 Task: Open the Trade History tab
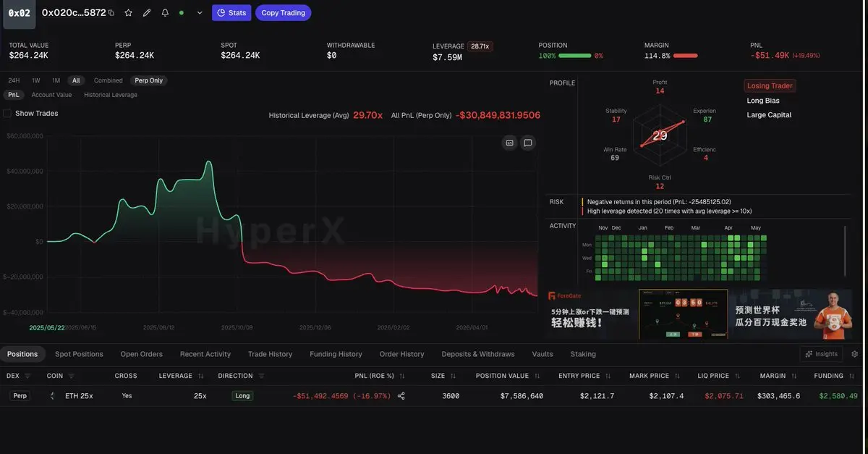(x=270, y=354)
